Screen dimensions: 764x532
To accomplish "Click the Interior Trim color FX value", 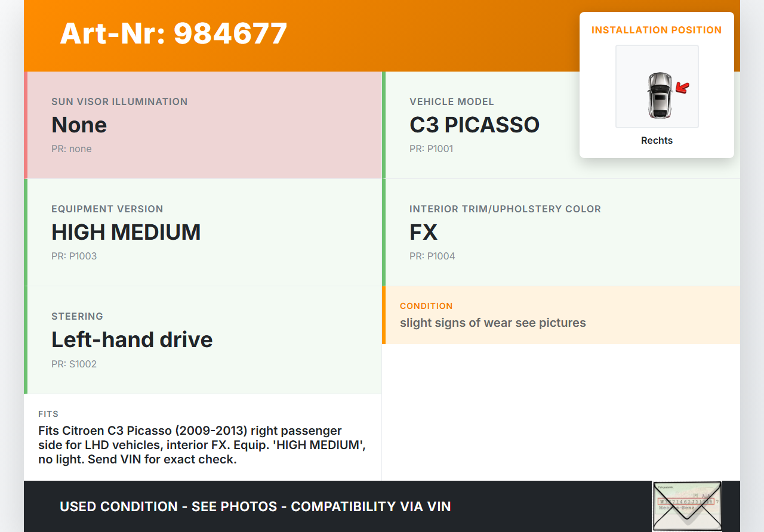I will pos(423,232).
